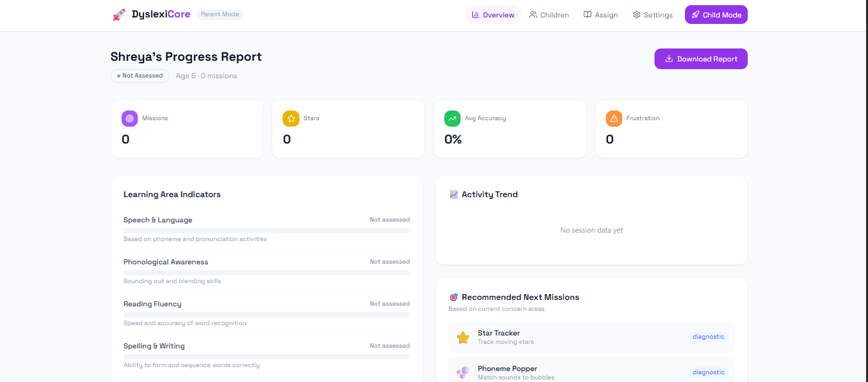868x382 pixels.
Task: Click the green Avg Accuracy trend icon
Action: pyautogui.click(x=453, y=118)
